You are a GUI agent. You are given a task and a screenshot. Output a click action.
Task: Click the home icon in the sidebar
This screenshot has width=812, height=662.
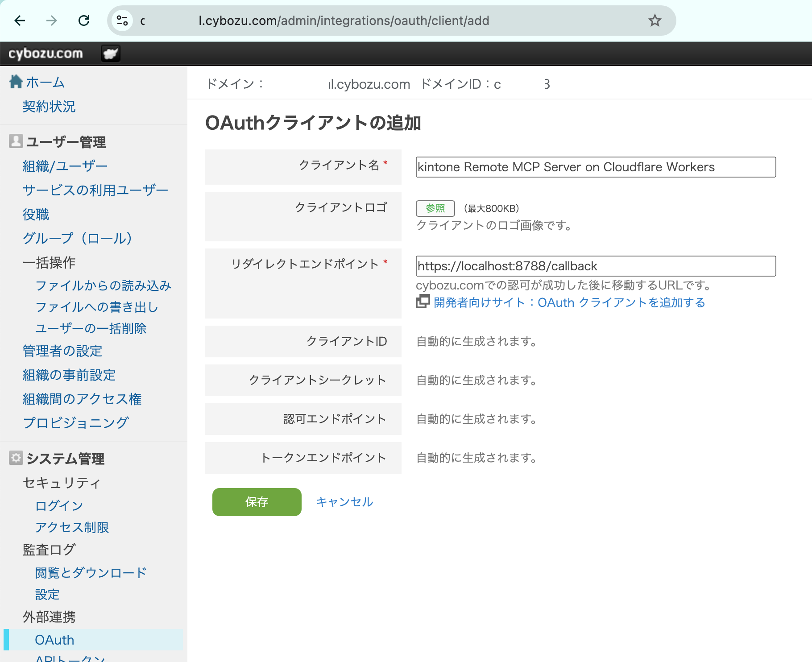click(x=15, y=82)
